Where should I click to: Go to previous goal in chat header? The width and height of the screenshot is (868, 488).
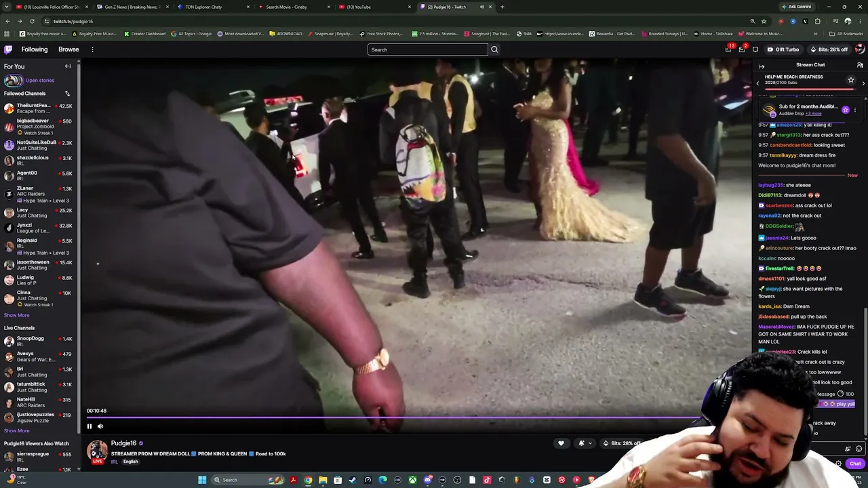(758, 83)
